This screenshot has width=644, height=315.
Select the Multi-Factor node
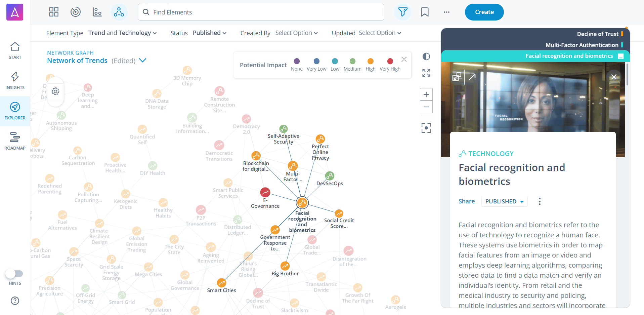click(x=293, y=166)
